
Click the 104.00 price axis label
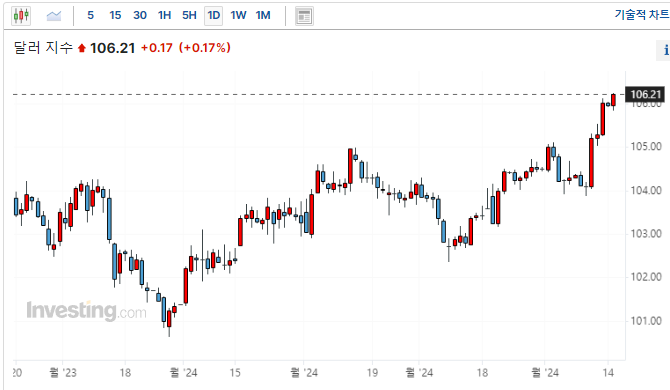[646, 191]
